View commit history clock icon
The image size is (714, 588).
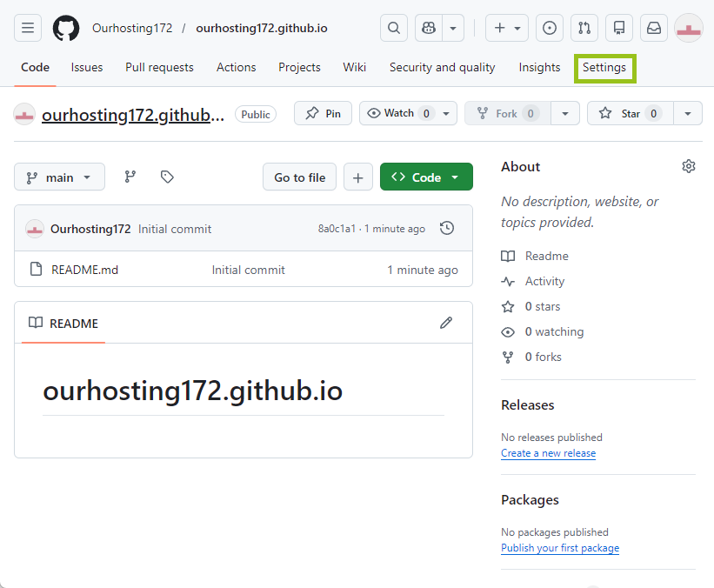click(x=447, y=228)
